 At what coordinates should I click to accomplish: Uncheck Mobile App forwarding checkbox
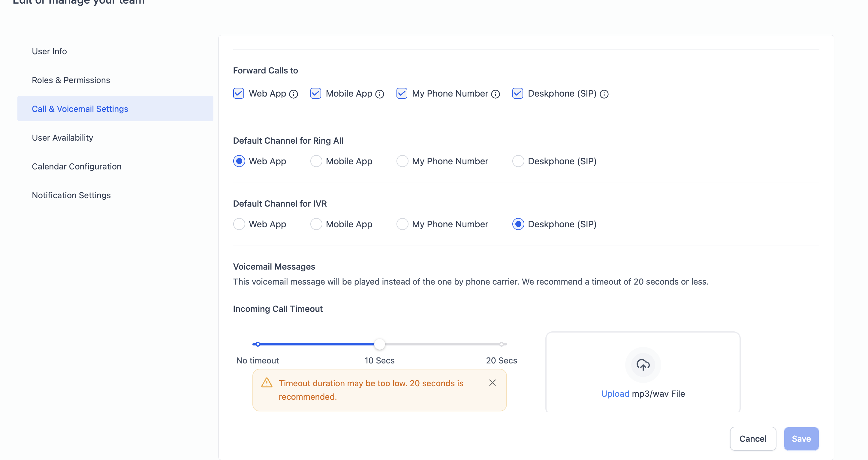tap(315, 93)
